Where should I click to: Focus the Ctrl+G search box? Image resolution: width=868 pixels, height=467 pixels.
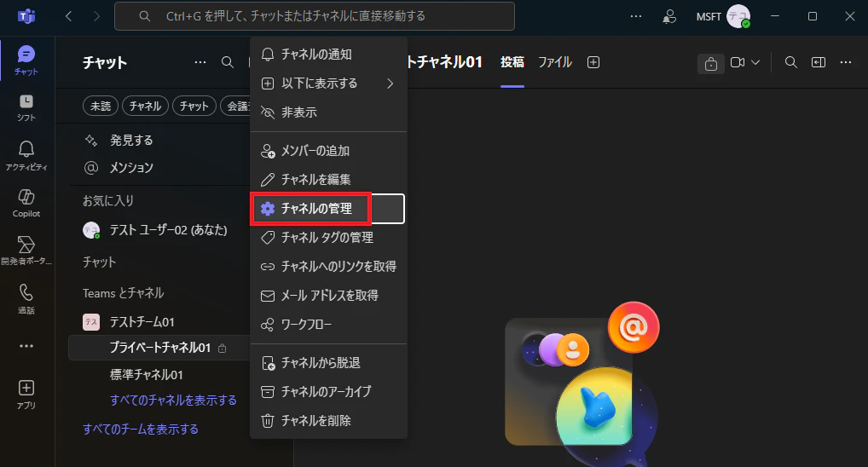tap(315, 16)
